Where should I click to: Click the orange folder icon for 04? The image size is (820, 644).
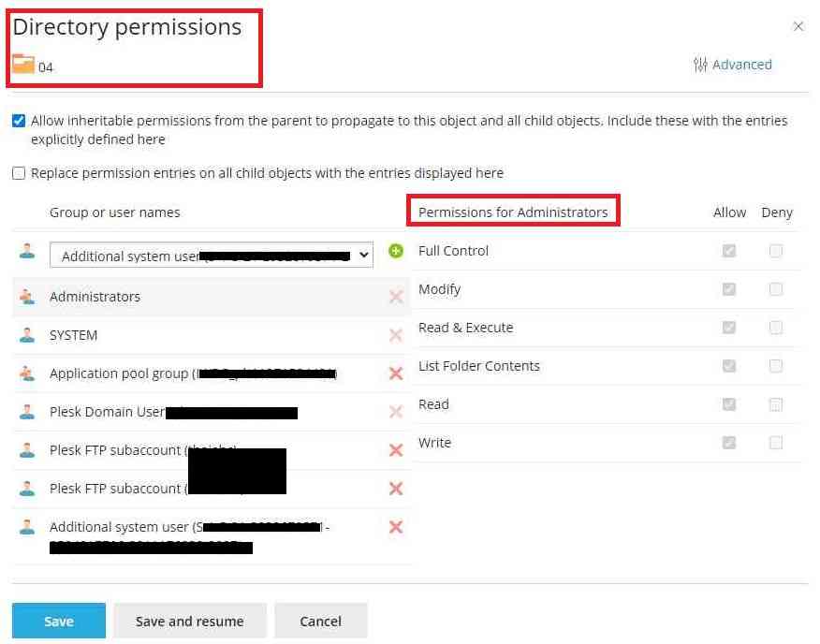23,65
